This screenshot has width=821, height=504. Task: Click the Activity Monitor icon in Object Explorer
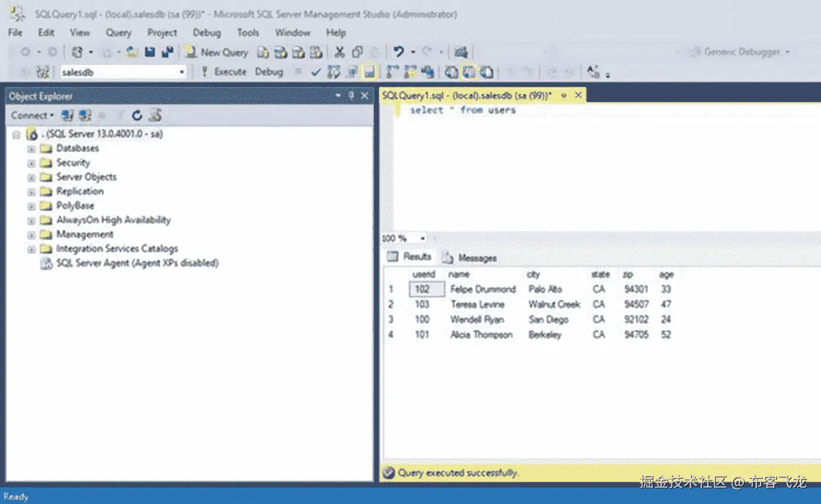point(155,115)
